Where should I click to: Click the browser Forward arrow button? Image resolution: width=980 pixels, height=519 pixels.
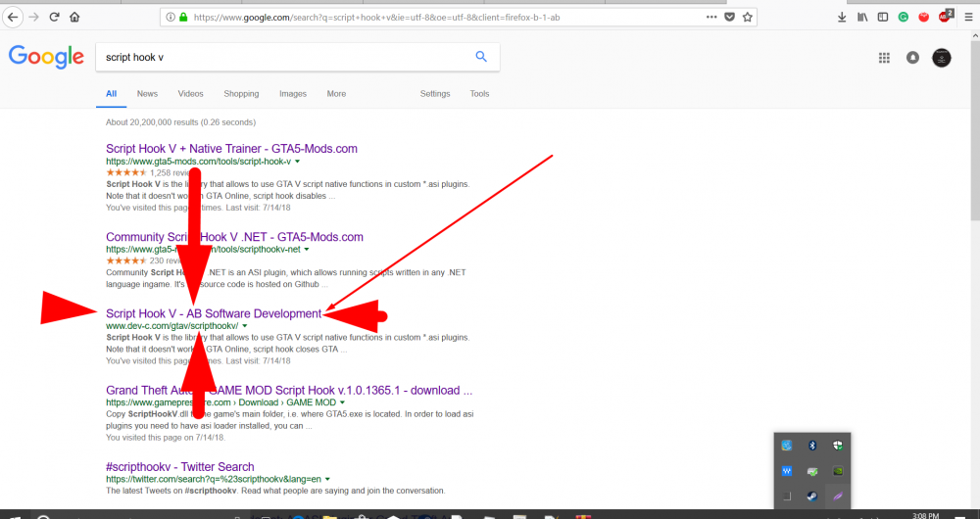pyautogui.click(x=34, y=18)
